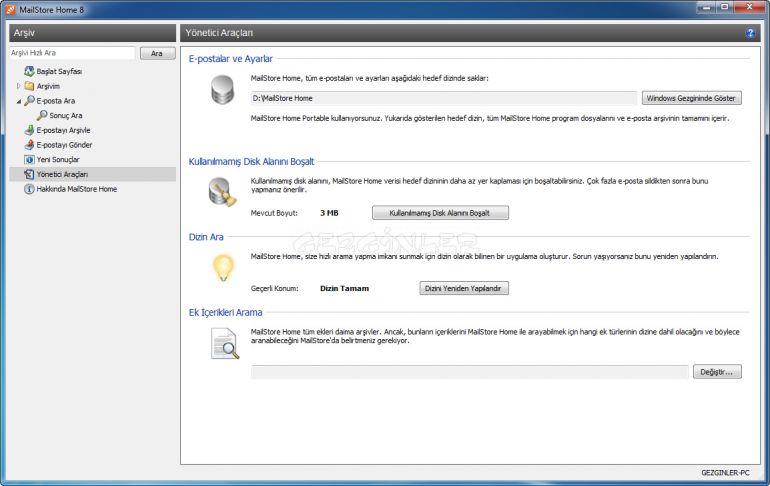Expand the Arşivim tree node
Image resolution: width=770 pixels, height=486 pixels.
tap(19, 86)
